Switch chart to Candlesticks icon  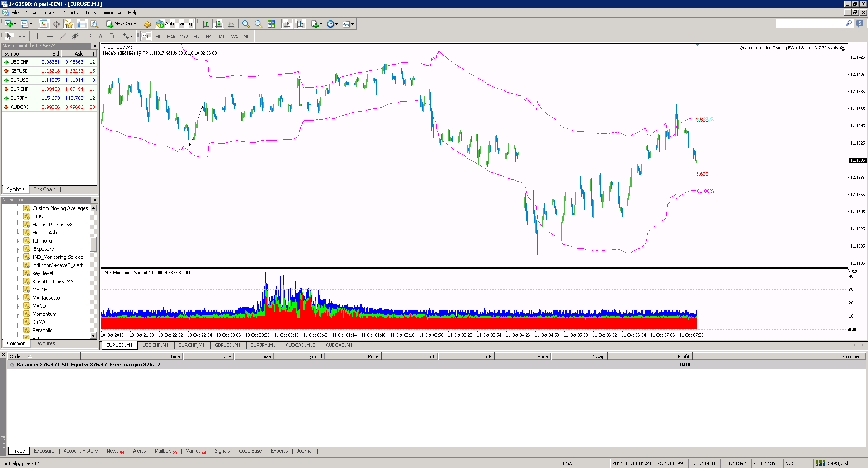click(x=218, y=24)
